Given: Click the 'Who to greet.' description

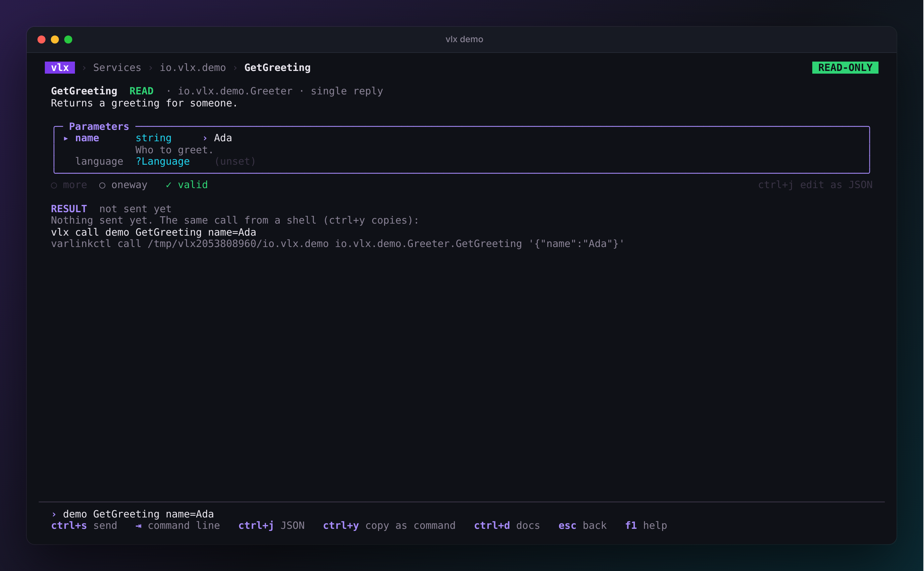Looking at the screenshot, I should pos(174,150).
